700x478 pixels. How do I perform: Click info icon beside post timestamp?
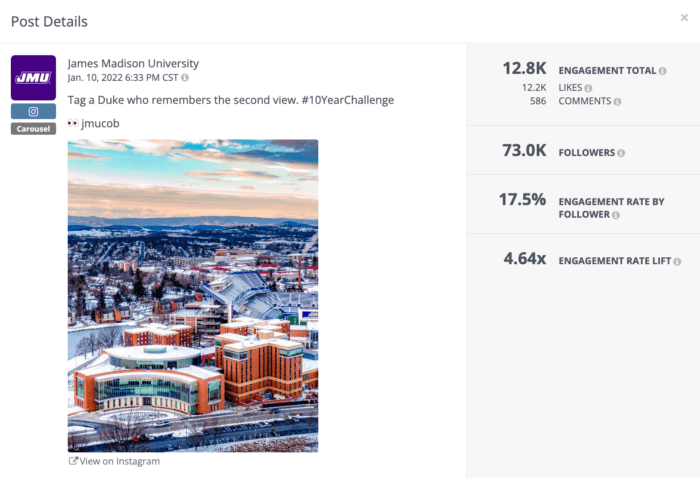pos(185,78)
